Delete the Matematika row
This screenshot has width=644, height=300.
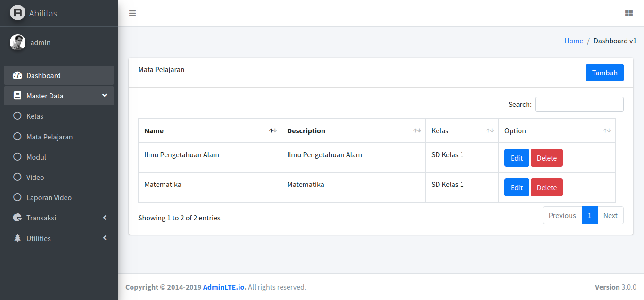coord(547,187)
